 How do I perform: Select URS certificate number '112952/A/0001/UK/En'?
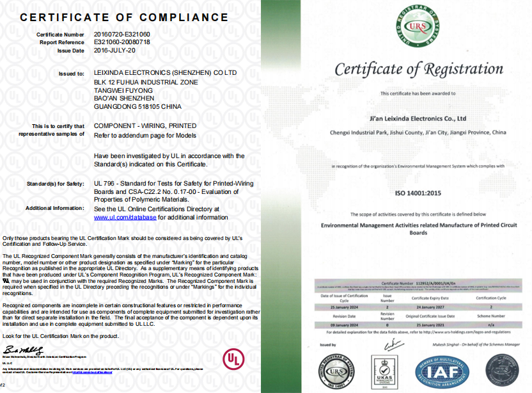click(x=435, y=284)
